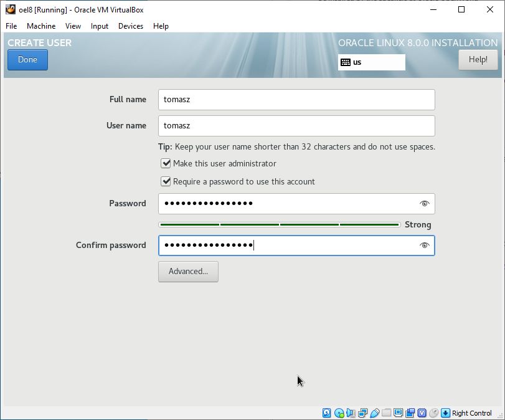The width and height of the screenshot is (505, 420).
Task: Click the password strength bar
Action: click(x=279, y=225)
